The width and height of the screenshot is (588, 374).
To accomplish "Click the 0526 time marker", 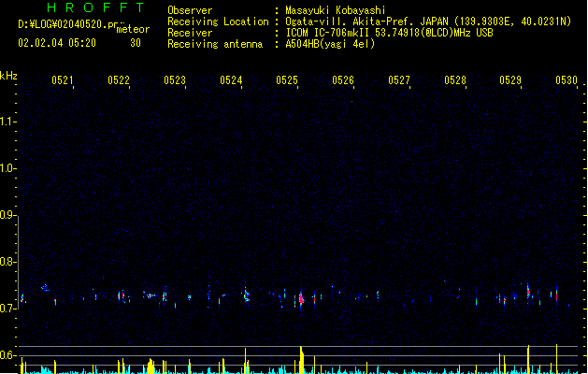I will (x=343, y=80).
